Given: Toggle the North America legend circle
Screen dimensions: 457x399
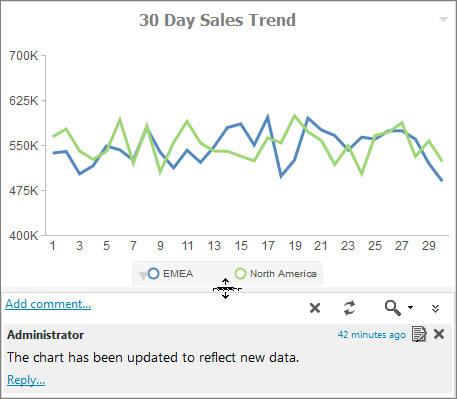Looking at the screenshot, I should coord(240,273).
